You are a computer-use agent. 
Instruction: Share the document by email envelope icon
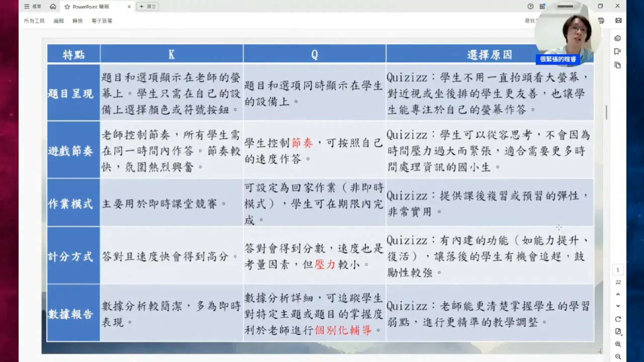(x=618, y=21)
